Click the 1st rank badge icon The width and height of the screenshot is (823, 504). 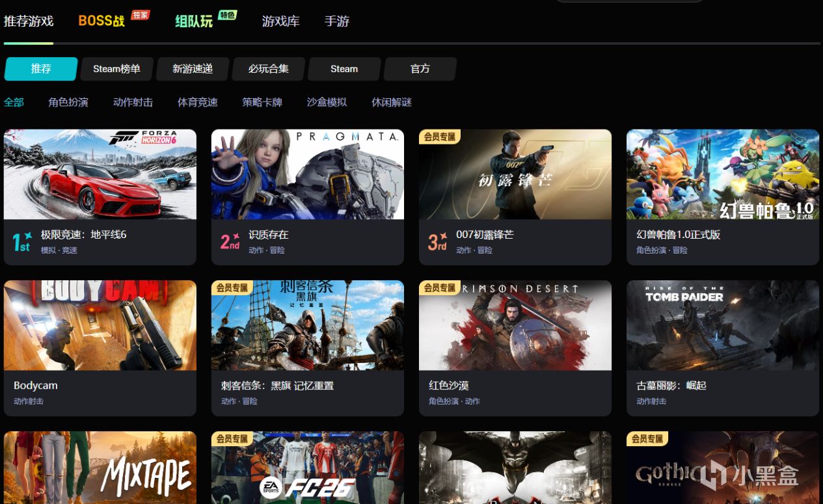[x=22, y=242]
